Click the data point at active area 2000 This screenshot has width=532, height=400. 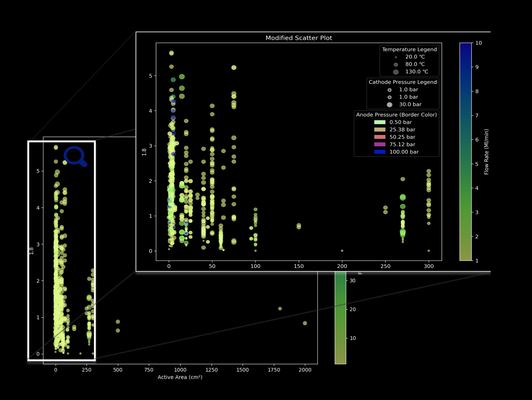pyautogui.click(x=305, y=323)
